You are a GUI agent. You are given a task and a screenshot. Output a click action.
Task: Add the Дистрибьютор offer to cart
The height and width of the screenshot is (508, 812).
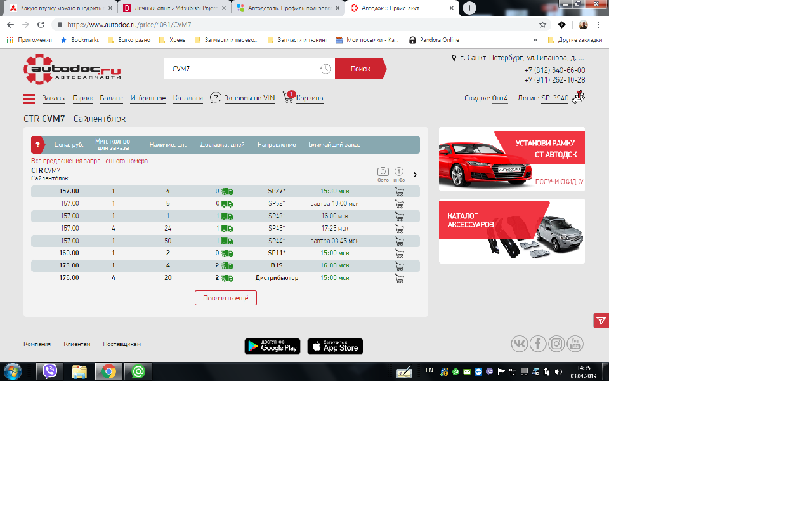(x=399, y=277)
